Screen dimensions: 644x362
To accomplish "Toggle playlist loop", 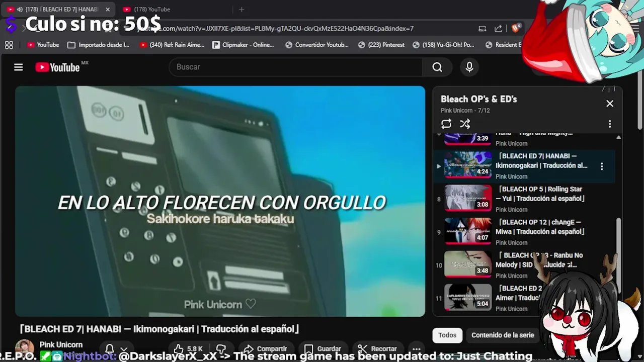I will (x=446, y=124).
